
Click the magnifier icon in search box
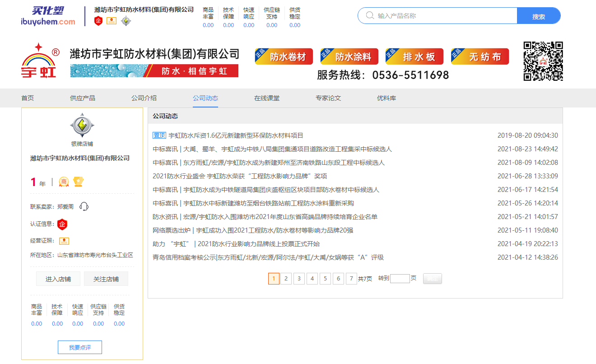coord(370,15)
